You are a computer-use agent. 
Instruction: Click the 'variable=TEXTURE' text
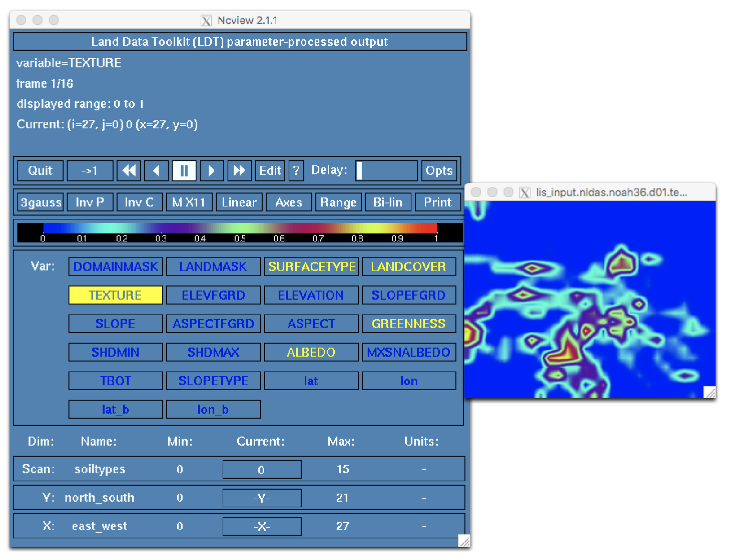69,63
